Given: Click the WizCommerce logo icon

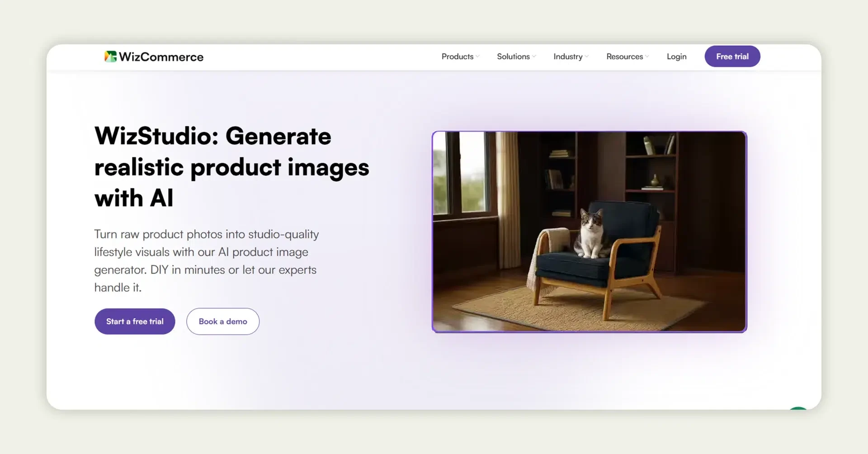Looking at the screenshot, I should coord(110,57).
